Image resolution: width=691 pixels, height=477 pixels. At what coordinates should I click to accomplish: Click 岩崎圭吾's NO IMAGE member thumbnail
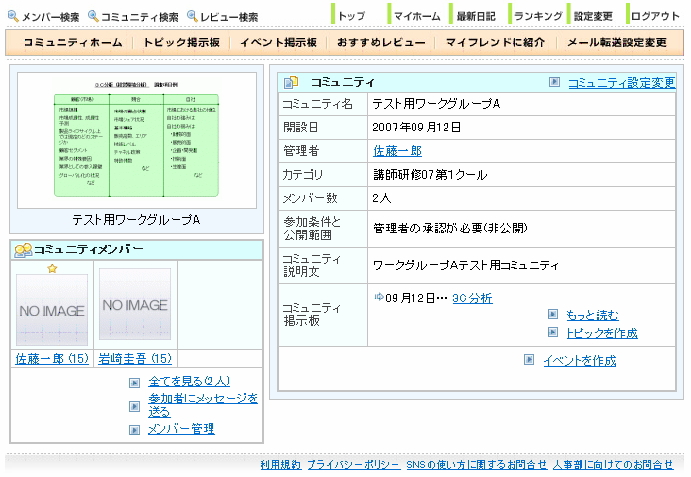135,306
